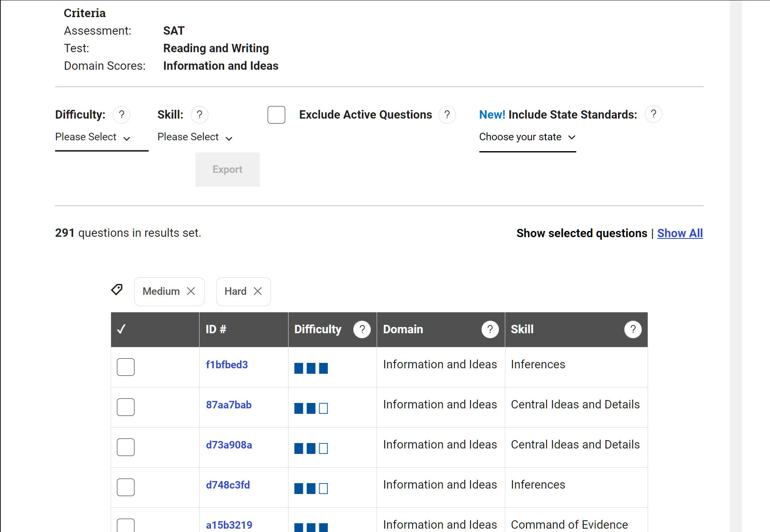Check the box for question d73a908a
This screenshot has height=532, width=770.
point(126,447)
